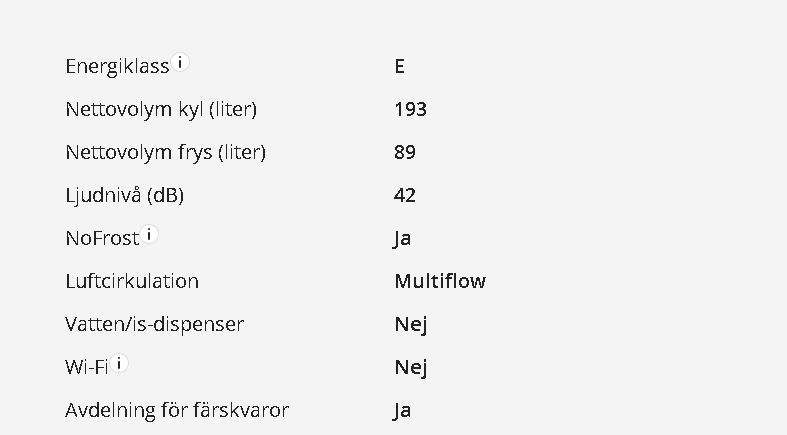The width and height of the screenshot is (787, 435).
Task: Select the Nej value beside Vatten/is-dispenser
Action: (x=411, y=325)
